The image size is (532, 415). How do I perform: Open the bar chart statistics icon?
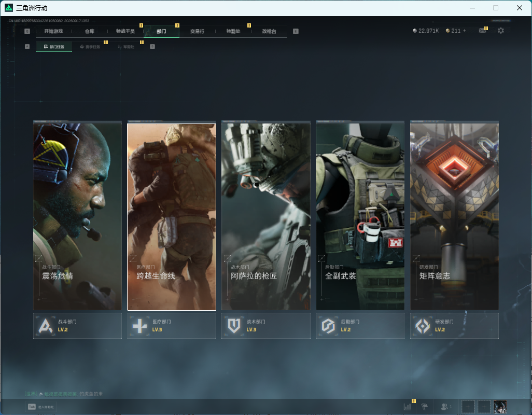[407, 406]
